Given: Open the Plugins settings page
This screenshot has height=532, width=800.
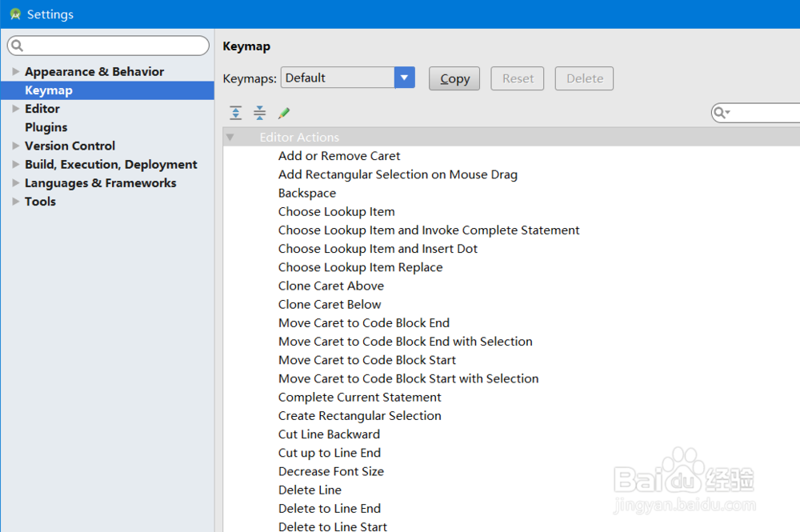Looking at the screenshot, I should (46, 127).
